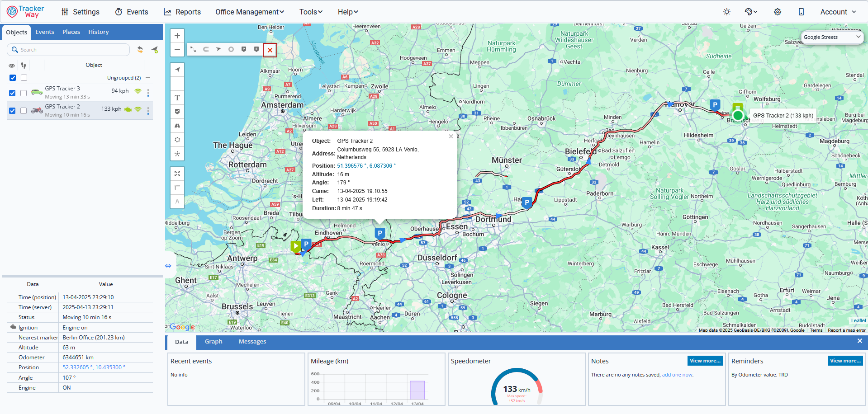Fit objects with the expand arrows tool
Screen dimensions: 868x414
click(x=177, y=174)
